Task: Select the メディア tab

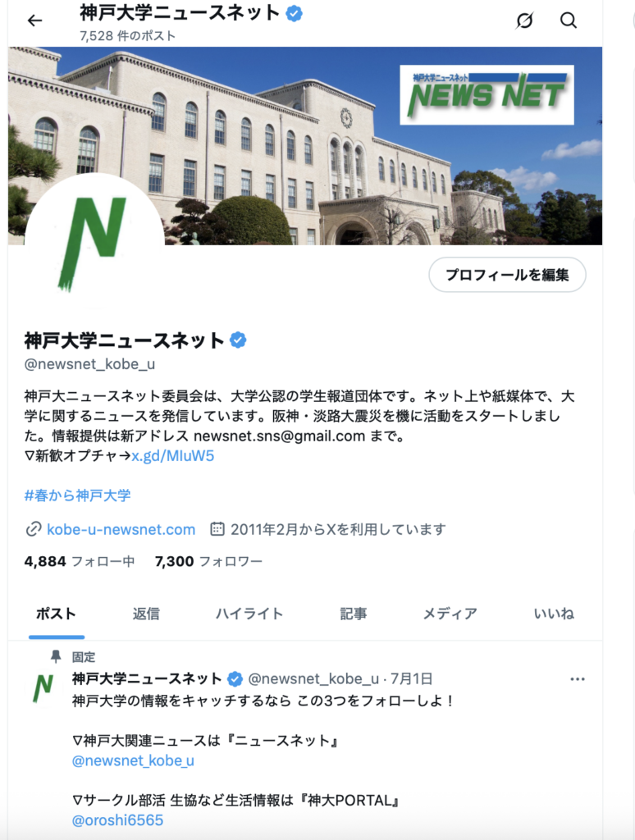Action: 450,614
